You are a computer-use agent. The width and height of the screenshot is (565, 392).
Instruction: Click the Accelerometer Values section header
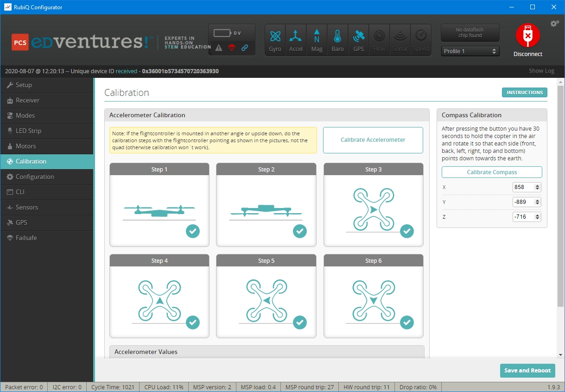[x=267, y=352]
